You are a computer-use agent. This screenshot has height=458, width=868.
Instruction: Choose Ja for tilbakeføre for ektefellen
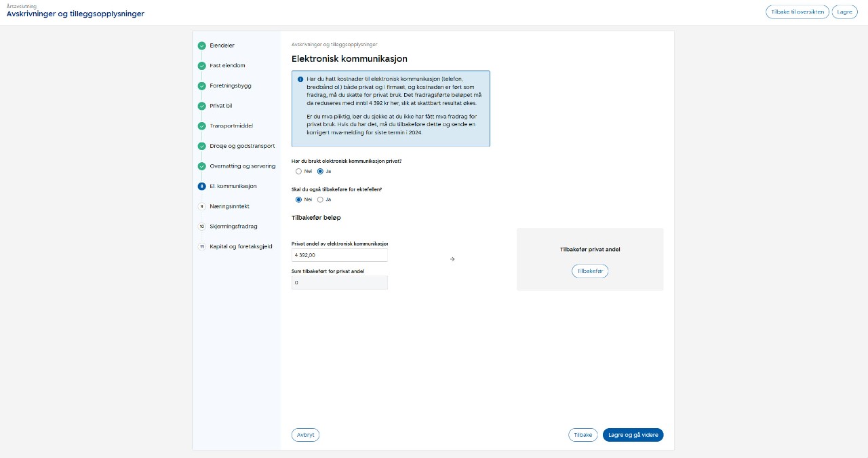point(320,199)
